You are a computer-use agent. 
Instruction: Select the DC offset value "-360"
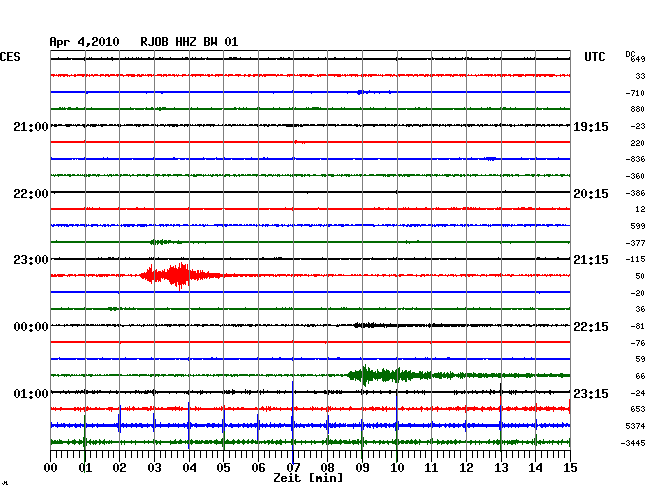point(635,177)
